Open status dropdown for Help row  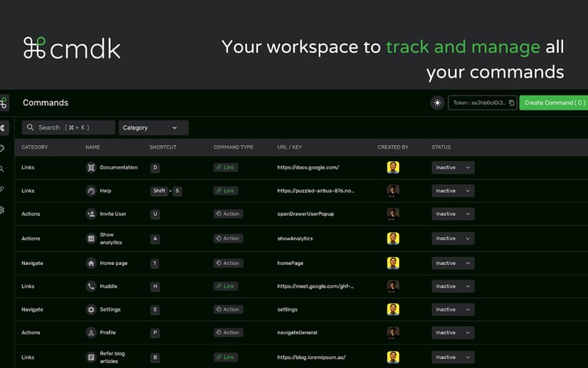coord(453,191)
